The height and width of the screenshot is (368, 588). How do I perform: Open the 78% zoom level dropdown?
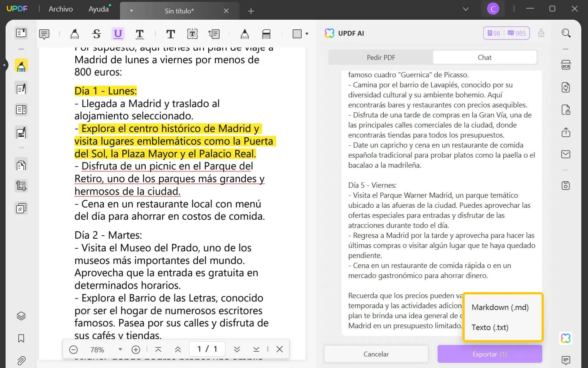tap(120, 349)
